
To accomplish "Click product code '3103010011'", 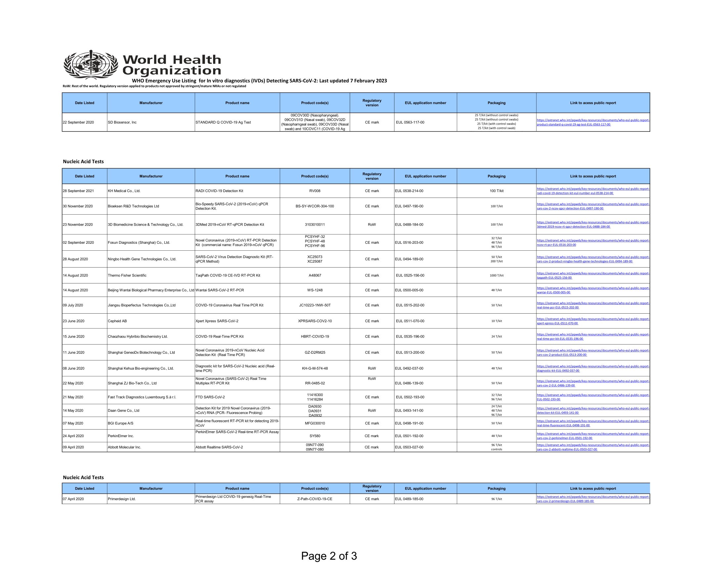I will pos(315,225).
